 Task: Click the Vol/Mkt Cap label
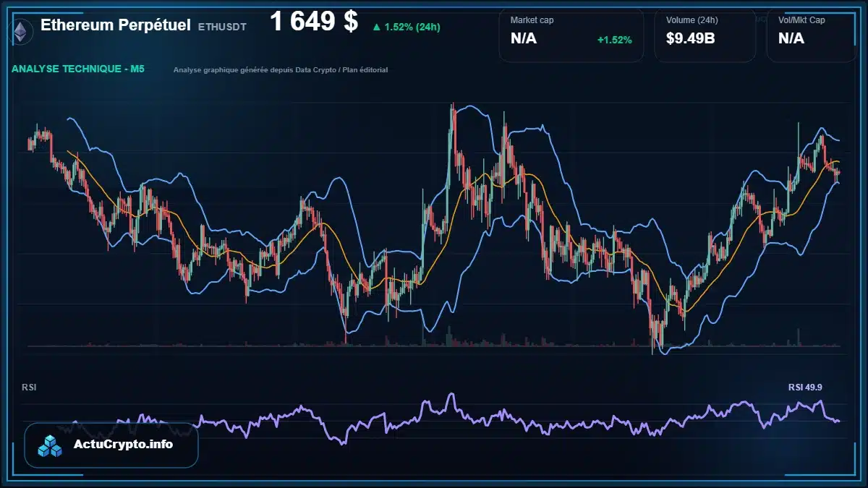pyautogui.click(x=801, y=20)
